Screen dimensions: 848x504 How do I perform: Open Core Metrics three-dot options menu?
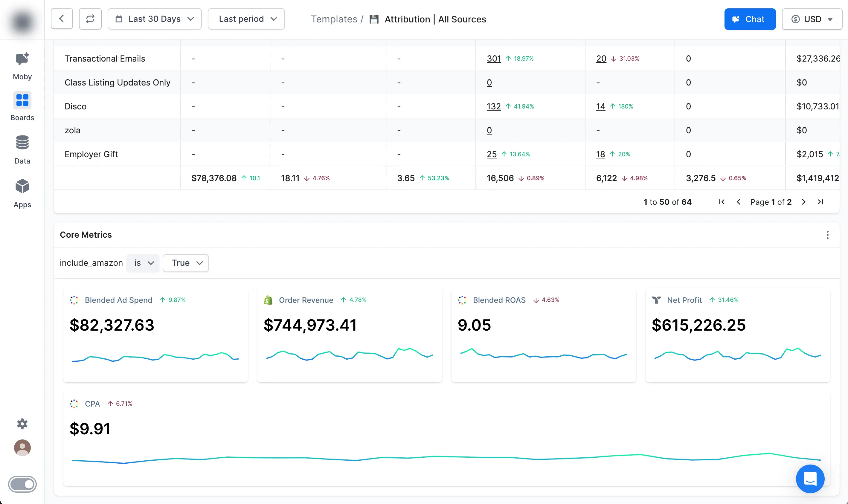pos(827,235)
